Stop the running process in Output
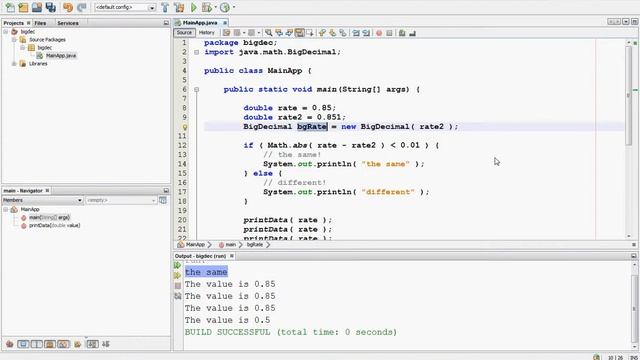The image size is (640, 360). coord(178,286)
